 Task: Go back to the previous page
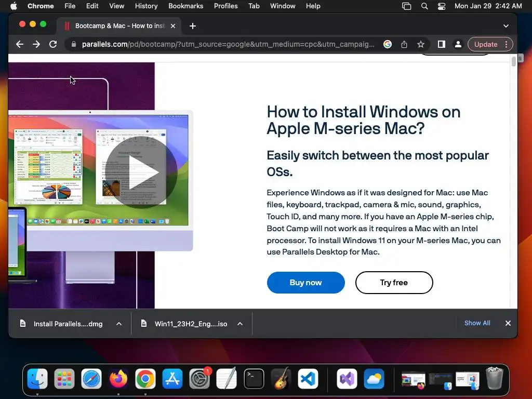[20, 45]
